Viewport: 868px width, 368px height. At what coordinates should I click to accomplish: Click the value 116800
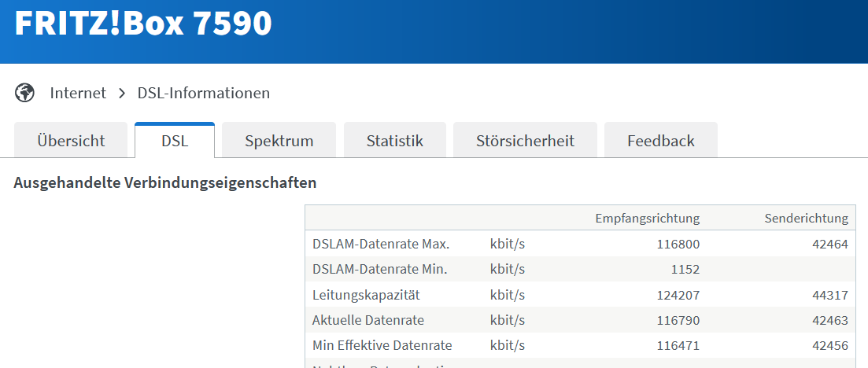678,244
